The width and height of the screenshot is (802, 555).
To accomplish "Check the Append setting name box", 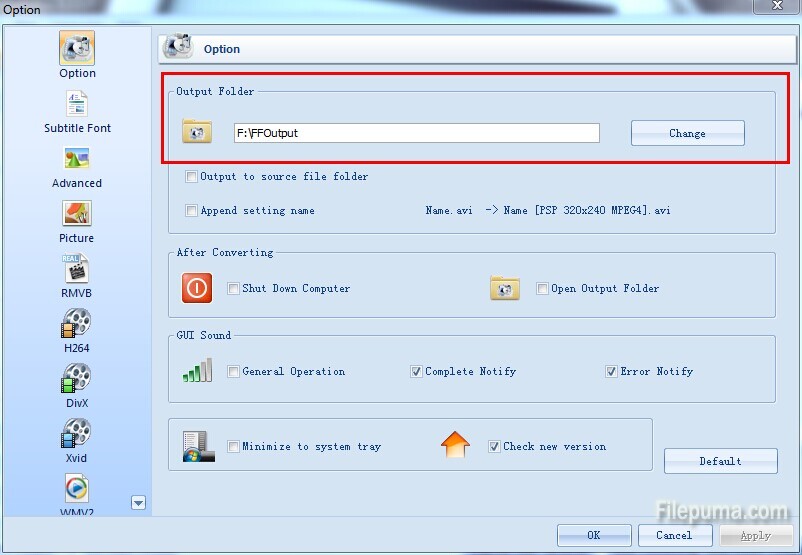I will tap(192, 211).
